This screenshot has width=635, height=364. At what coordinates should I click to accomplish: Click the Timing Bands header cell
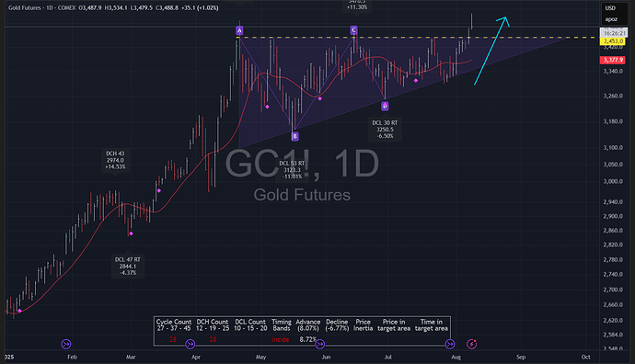point(282,325)
